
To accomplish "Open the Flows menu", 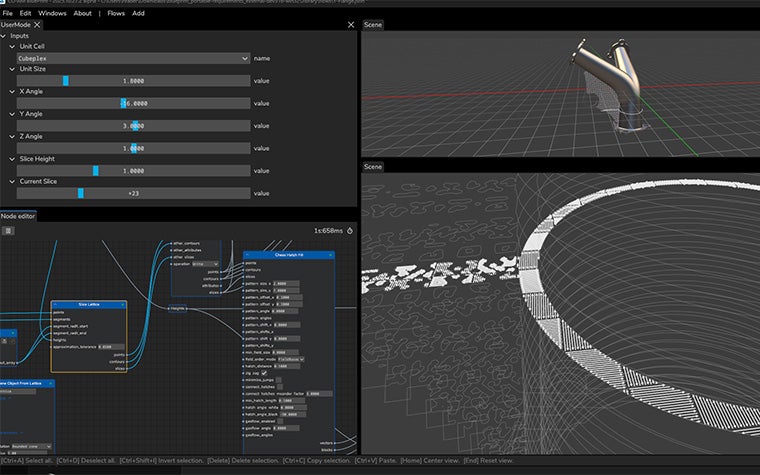I will point(116,13).
